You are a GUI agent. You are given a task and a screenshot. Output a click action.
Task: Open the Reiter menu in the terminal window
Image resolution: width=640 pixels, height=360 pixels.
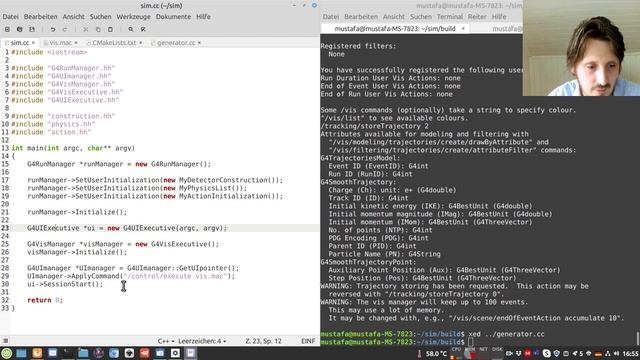(x=477, y=17)
